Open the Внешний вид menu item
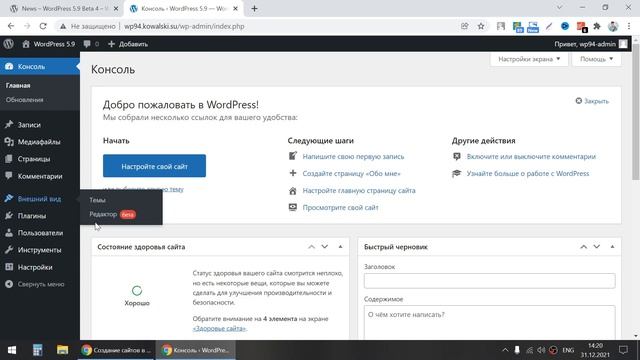640x360 pixels. (x=40, y=199)
